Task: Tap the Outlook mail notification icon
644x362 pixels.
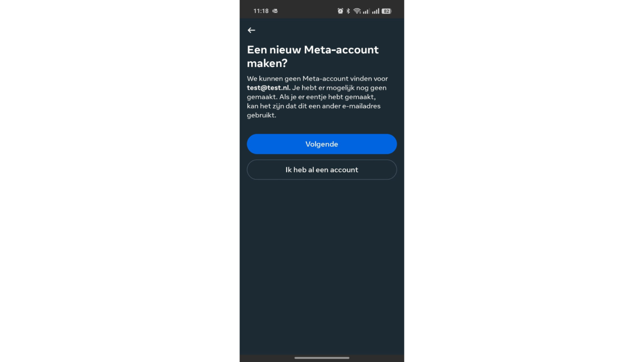Action: (x=275, y=11)
